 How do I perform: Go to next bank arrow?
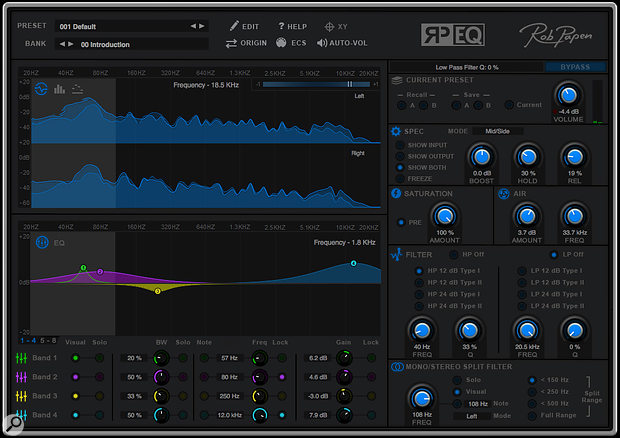click(71, 44)
